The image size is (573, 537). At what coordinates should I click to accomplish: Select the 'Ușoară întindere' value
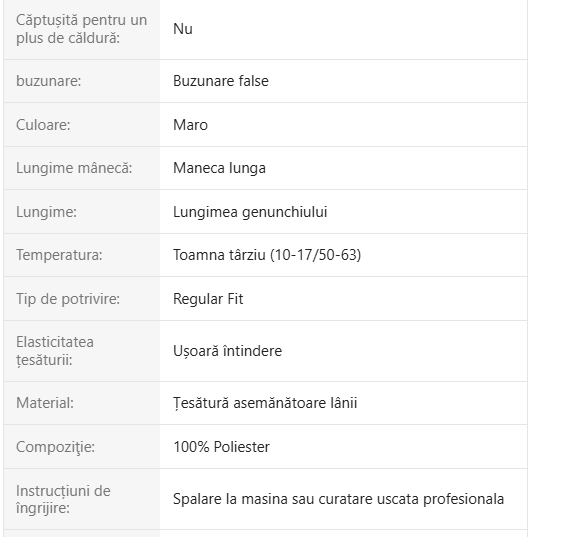coord(227,351)
